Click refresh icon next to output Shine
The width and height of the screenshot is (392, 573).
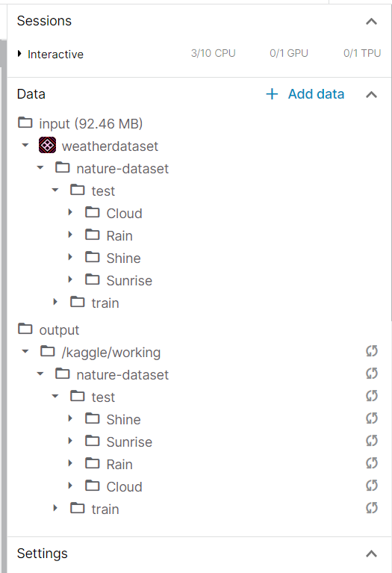click(x=372, y=418)
